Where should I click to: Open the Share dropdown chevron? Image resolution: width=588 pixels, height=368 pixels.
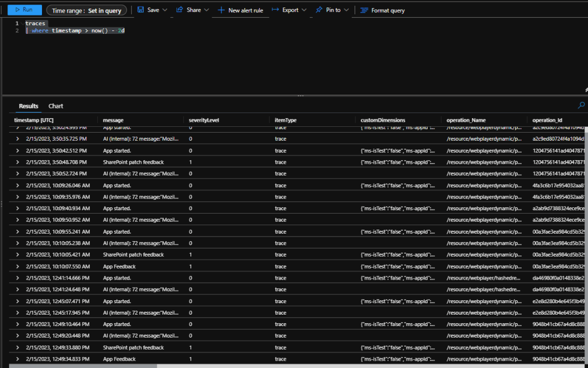coord(206,10)
